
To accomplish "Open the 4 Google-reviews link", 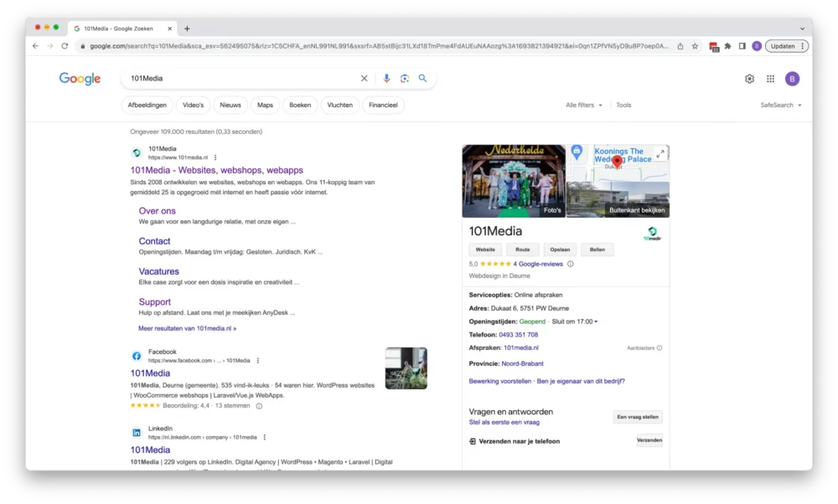I will click(538, 265).
